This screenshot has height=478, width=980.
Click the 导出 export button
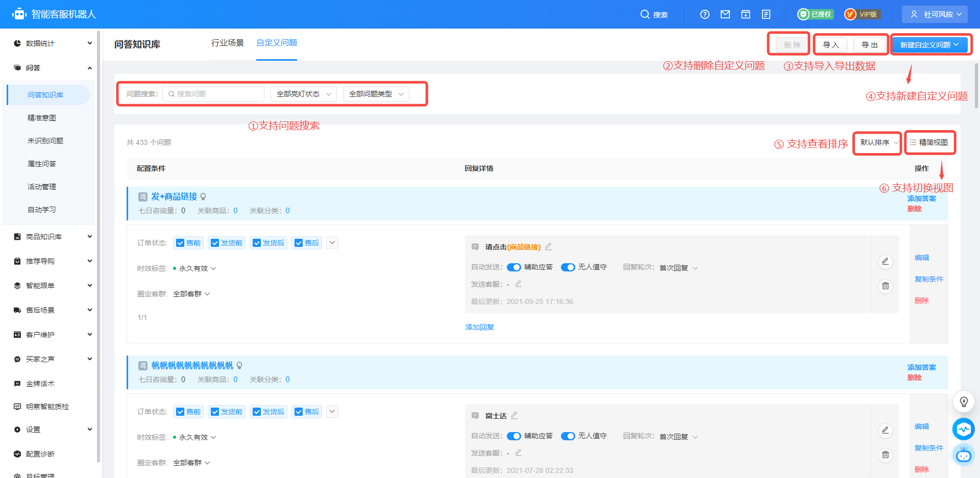pyautogui.click(x=870, y=45)
